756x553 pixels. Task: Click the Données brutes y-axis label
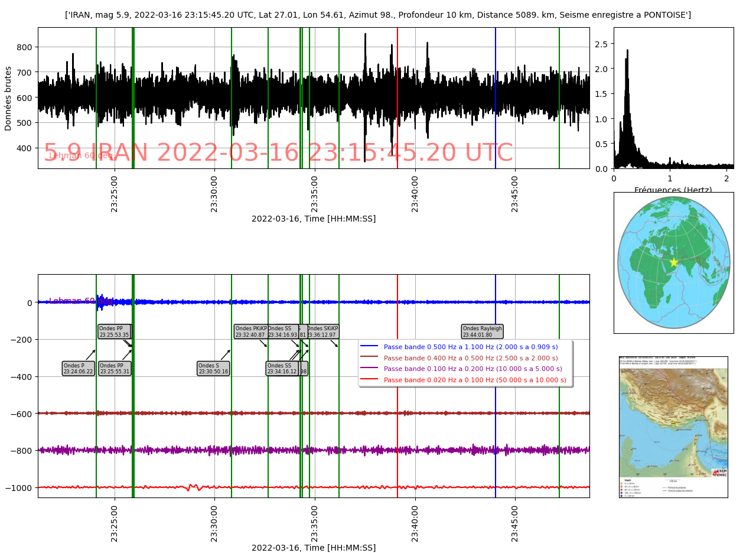pos(8,98)
